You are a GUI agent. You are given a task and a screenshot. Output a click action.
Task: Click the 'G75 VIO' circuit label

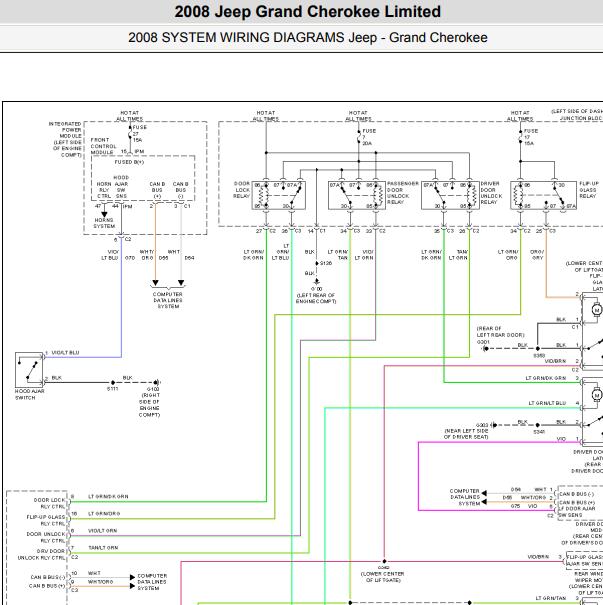[524, 506]
